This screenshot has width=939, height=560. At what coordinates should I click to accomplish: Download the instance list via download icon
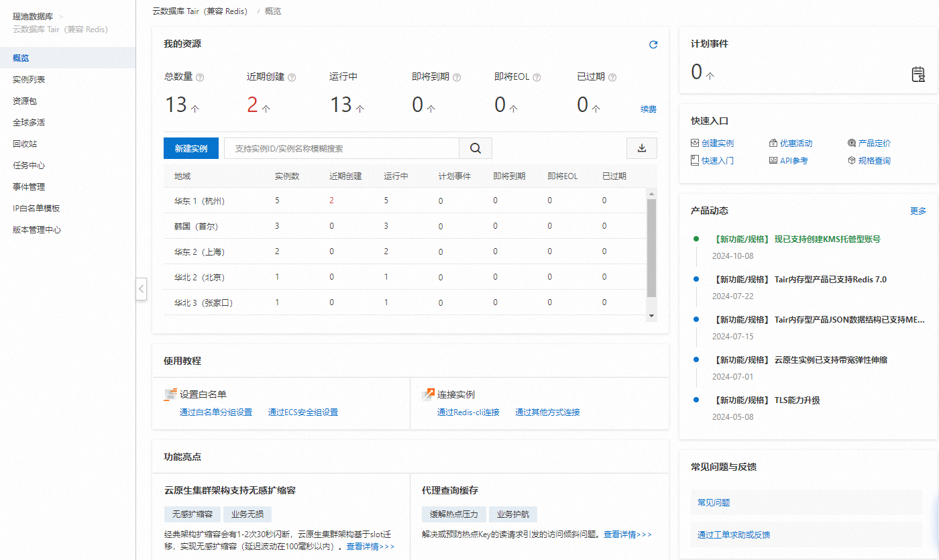[x=642, y=148]
